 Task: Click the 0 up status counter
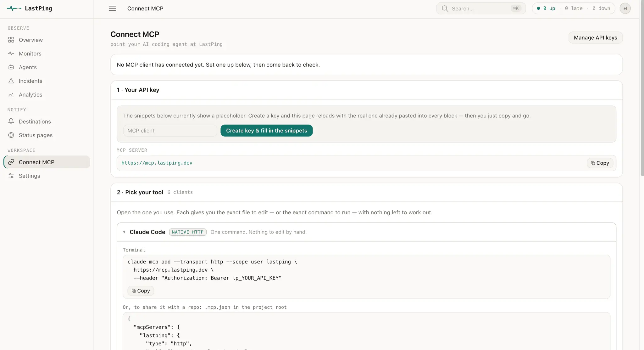tap(549, 8)
